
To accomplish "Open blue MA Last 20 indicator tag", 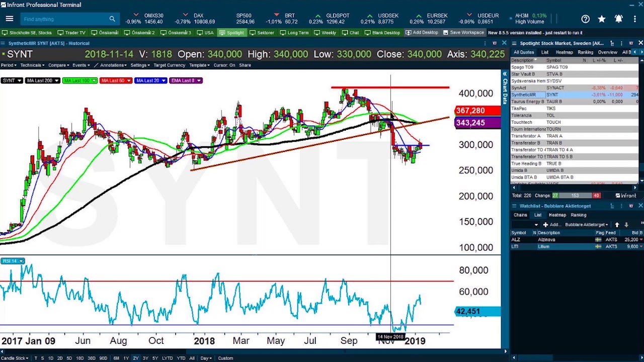I will pos(151,80).
